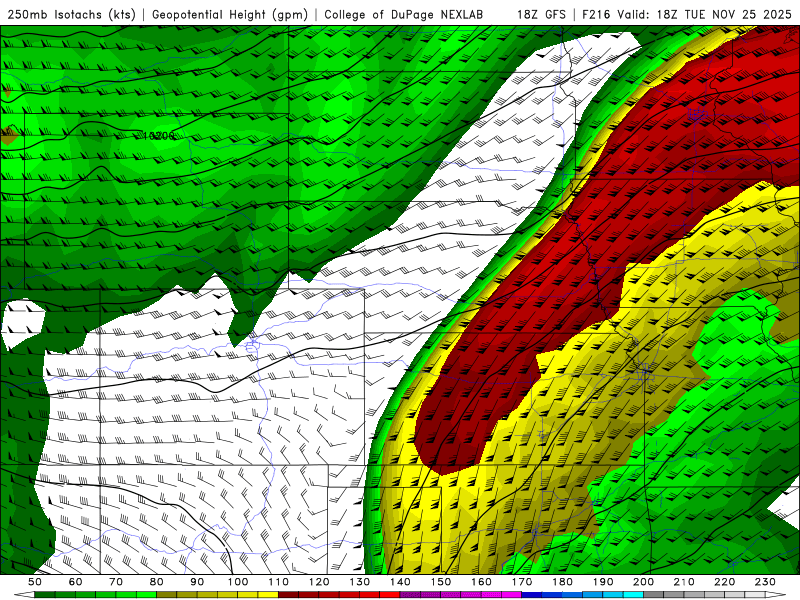The width and height of the screenshot is (800, 600).
Task: Select the bright red swatch left of the 140 mark
Action: coord(390,595)
